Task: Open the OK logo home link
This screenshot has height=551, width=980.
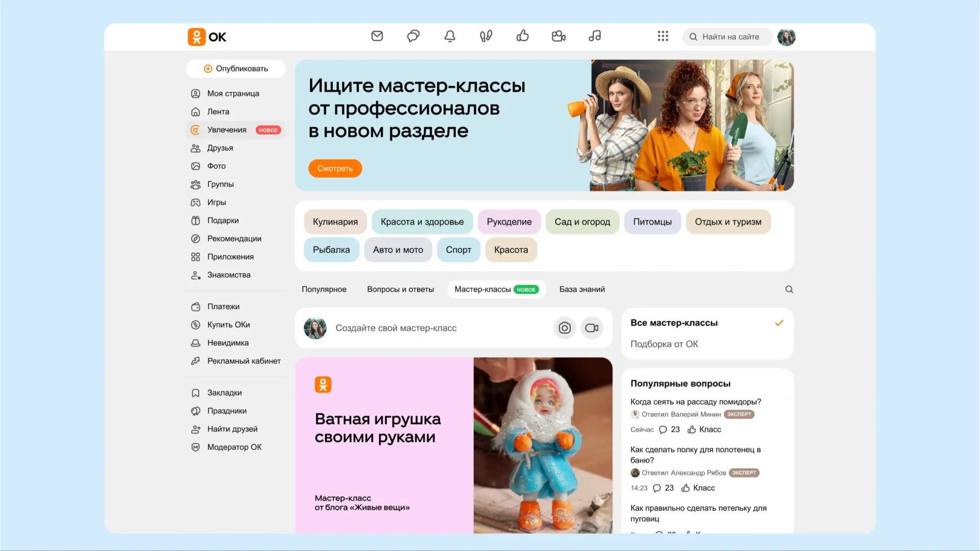Action: coord(207,37)
